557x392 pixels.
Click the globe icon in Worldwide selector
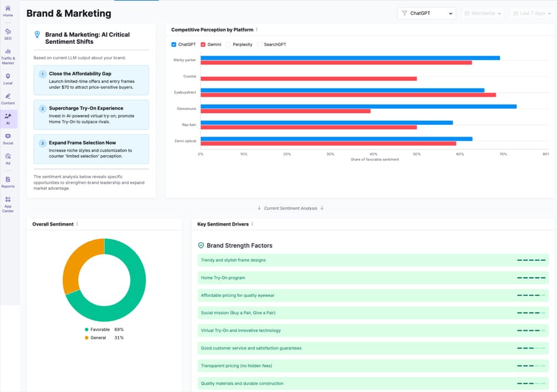(467, 13)
